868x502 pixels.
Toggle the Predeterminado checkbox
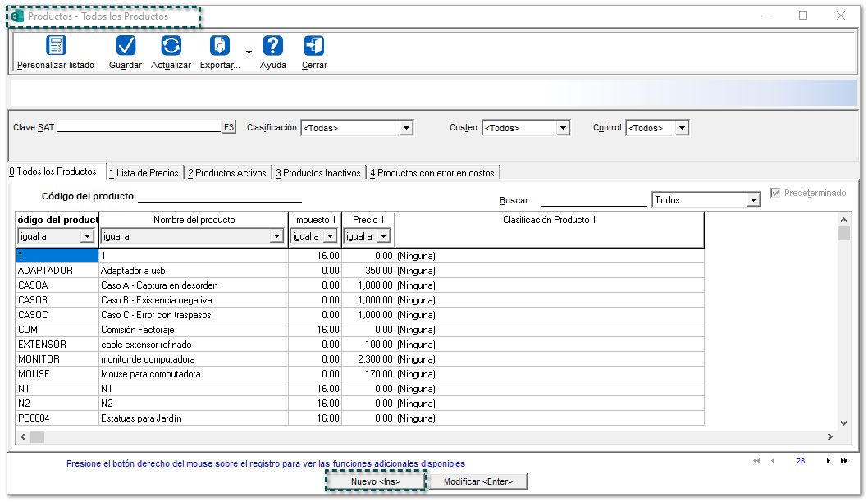(x=776, y=194)
